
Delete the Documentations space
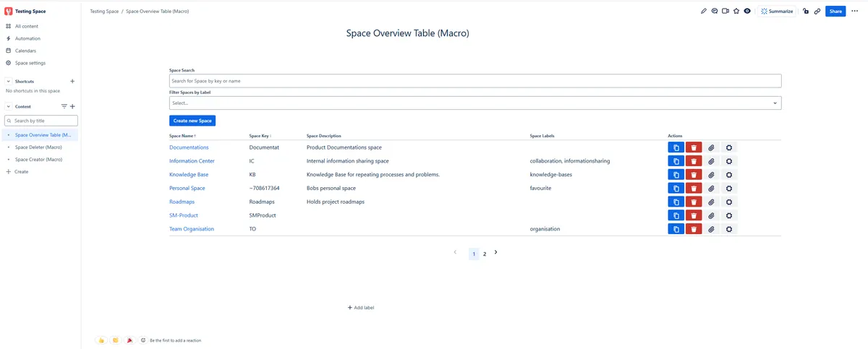(x=694, y=147)
